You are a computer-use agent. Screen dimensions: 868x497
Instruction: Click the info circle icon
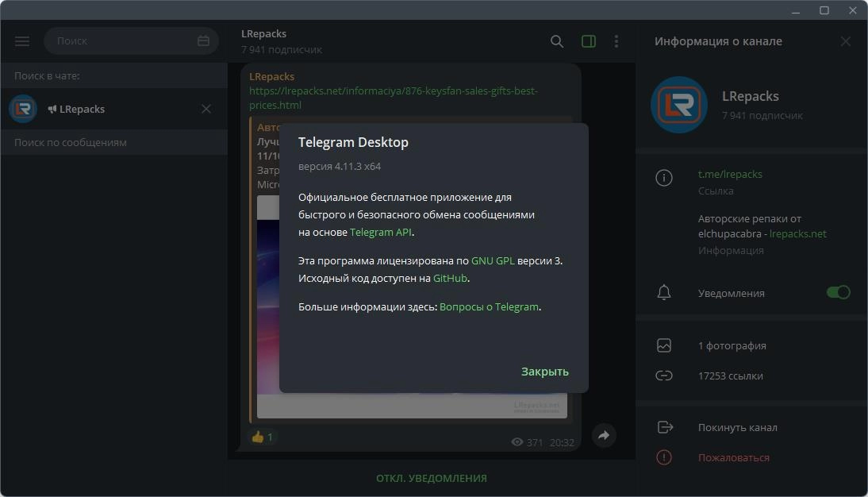point(664,178)
